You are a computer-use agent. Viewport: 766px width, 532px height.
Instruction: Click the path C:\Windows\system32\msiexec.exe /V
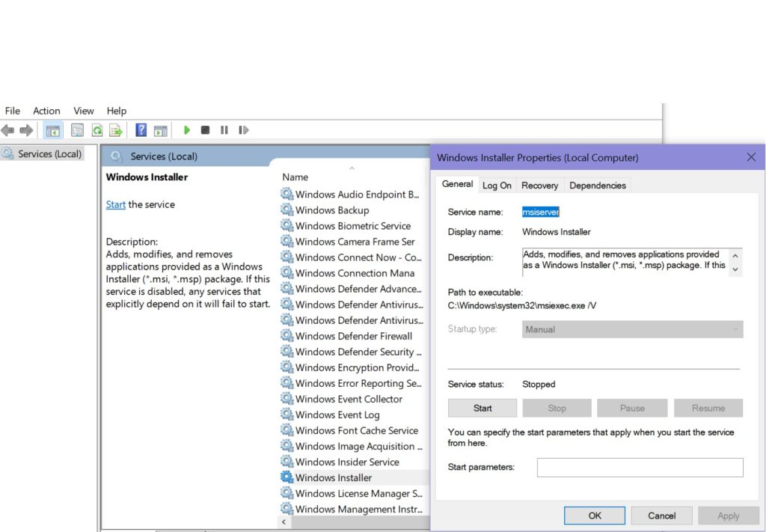521,305
